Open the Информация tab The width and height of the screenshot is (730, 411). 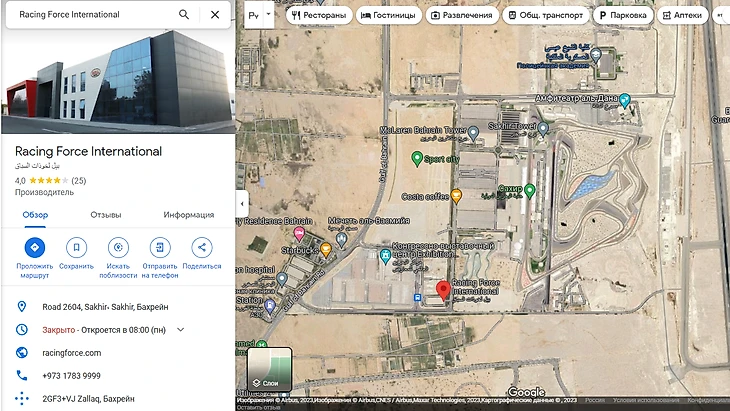pos(189,215)
